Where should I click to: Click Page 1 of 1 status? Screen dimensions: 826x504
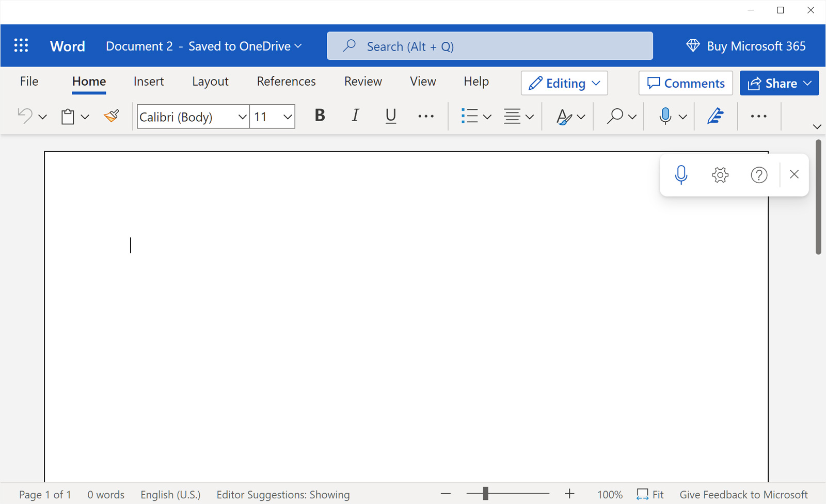pos(45,495)
